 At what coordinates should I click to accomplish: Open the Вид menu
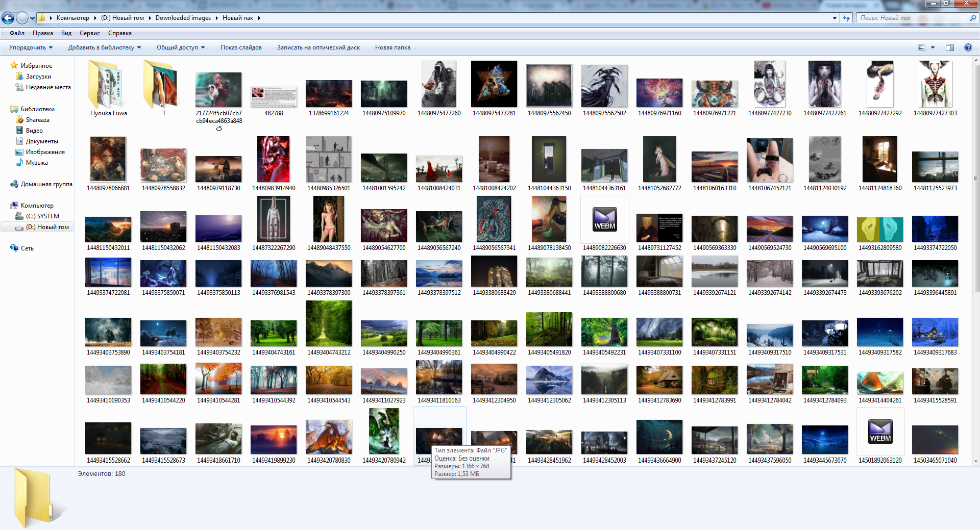coord(66,33)
